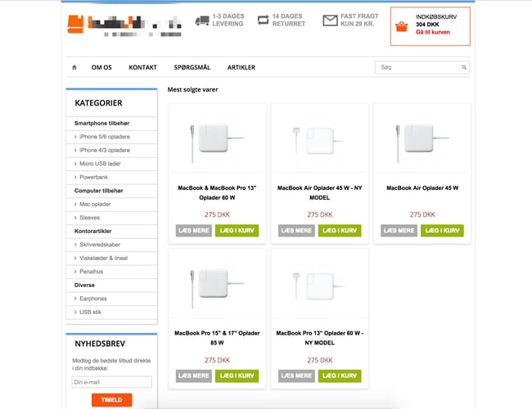Click Læs mere for MacBook Air 45 W NY MODEL
This screenshot has height=409, width=532.
pos(296,231)
